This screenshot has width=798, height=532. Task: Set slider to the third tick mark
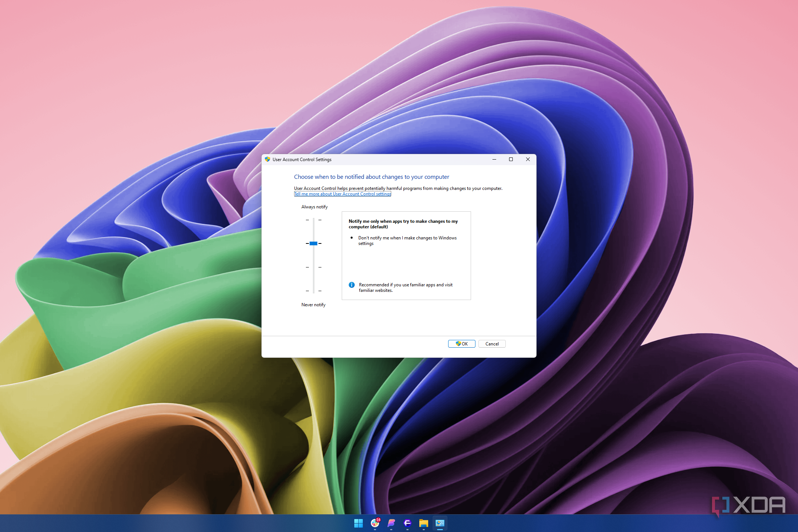click(x=314, y=267)
